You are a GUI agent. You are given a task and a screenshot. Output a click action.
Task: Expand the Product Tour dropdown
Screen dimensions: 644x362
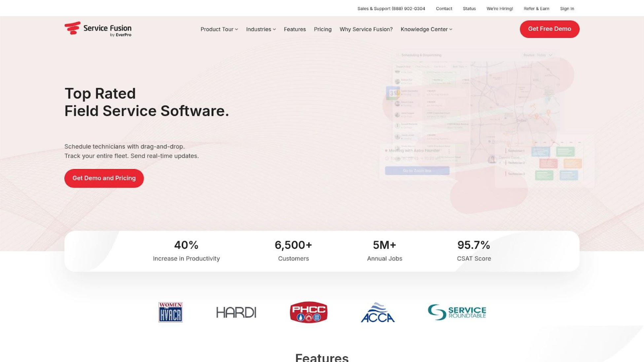219,29
